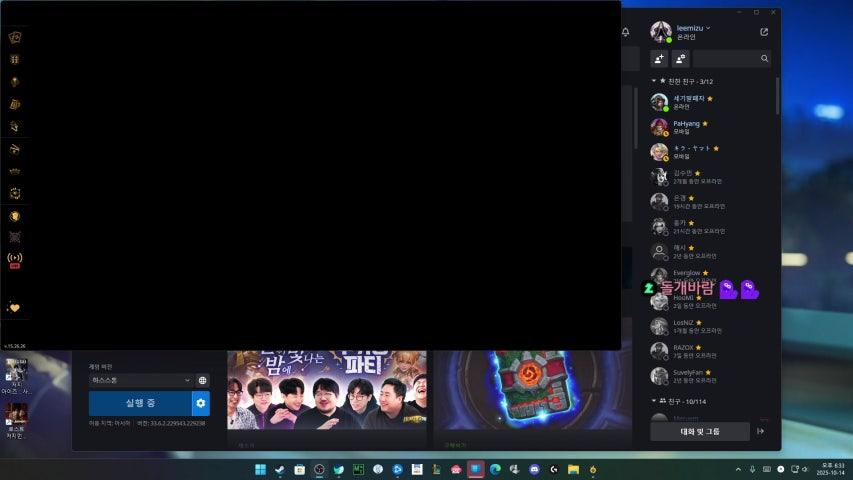Click the friends search magnifier icon
Screen dimensions: 853x480
pos(764,58)
